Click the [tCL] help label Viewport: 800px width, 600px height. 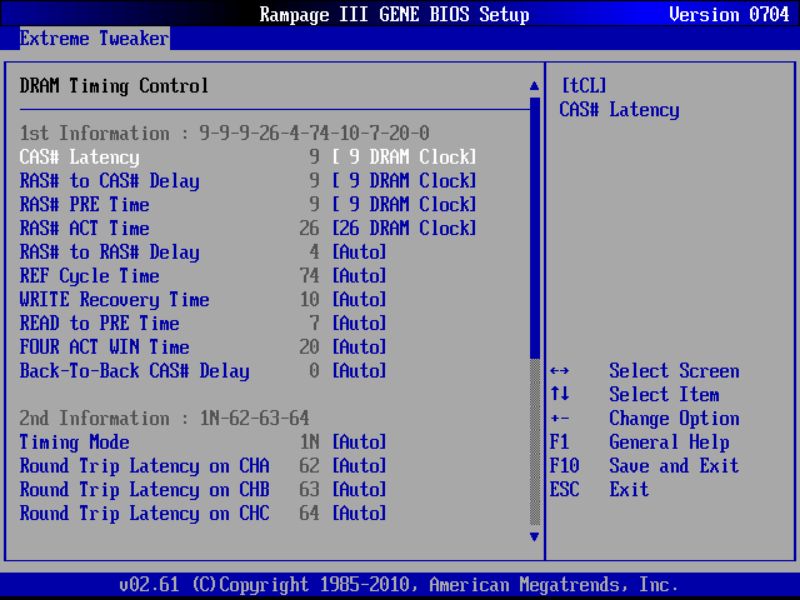click(x=584, y=86)
